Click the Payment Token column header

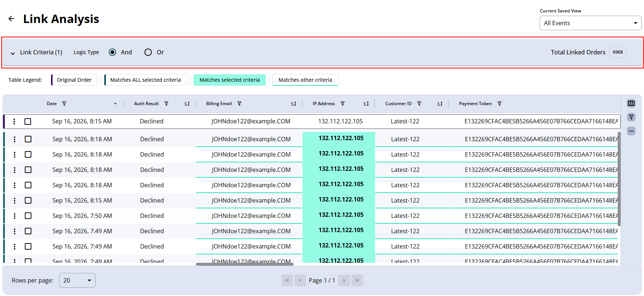pos(475,104)
